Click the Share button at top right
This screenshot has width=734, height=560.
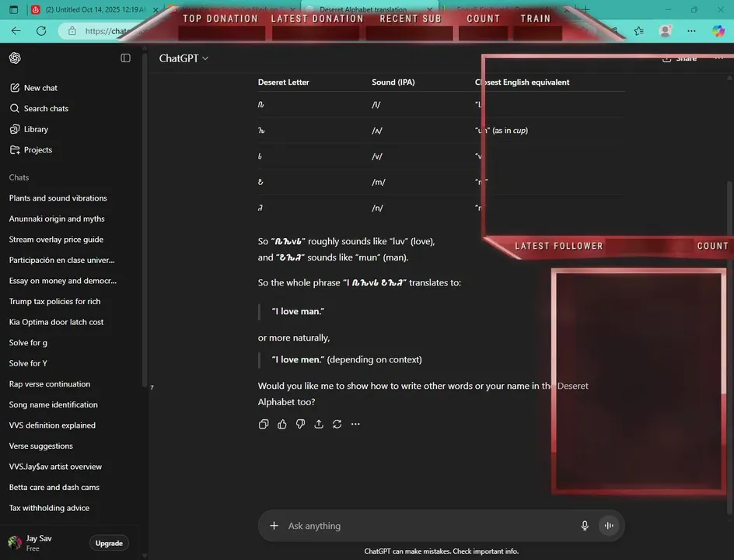click(x=680, y=58)
